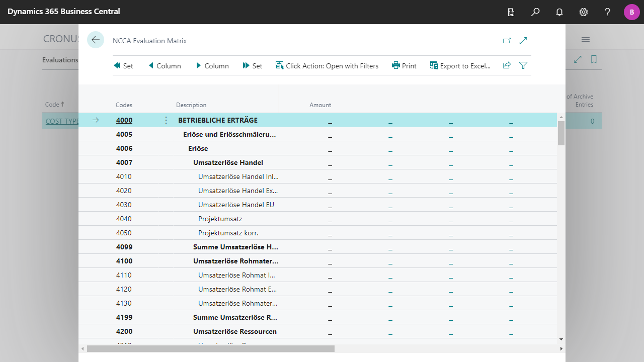Viewport: 644px width, 362px height.
Task: Open page in new window icon
Action: point(507,41)
